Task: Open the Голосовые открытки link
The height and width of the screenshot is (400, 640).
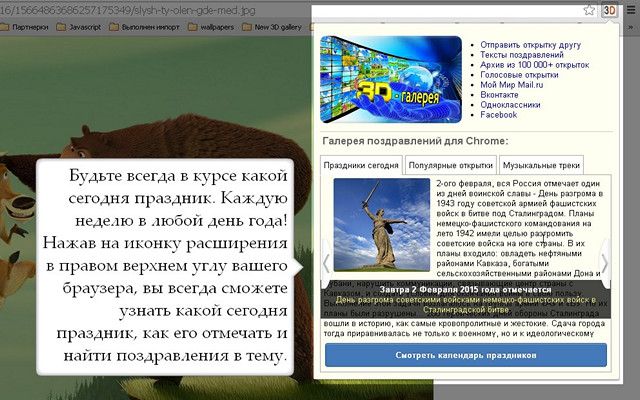Action: pos(519,75)
